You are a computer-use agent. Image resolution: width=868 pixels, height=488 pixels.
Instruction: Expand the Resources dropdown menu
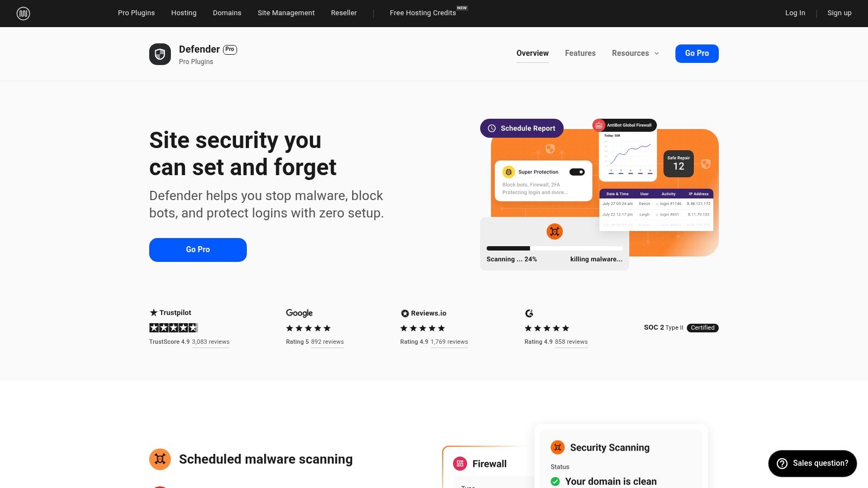635,53
